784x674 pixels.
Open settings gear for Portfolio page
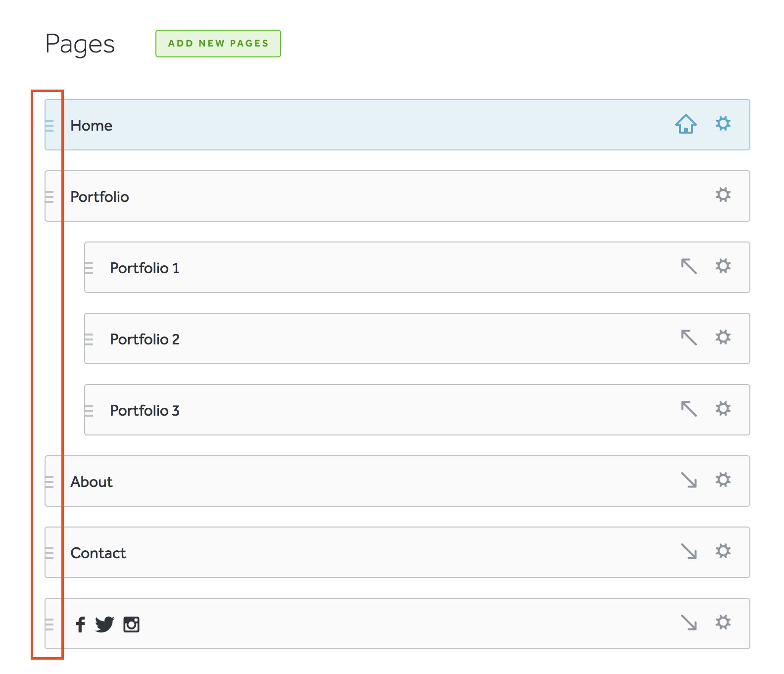click(x=723, y=195)
